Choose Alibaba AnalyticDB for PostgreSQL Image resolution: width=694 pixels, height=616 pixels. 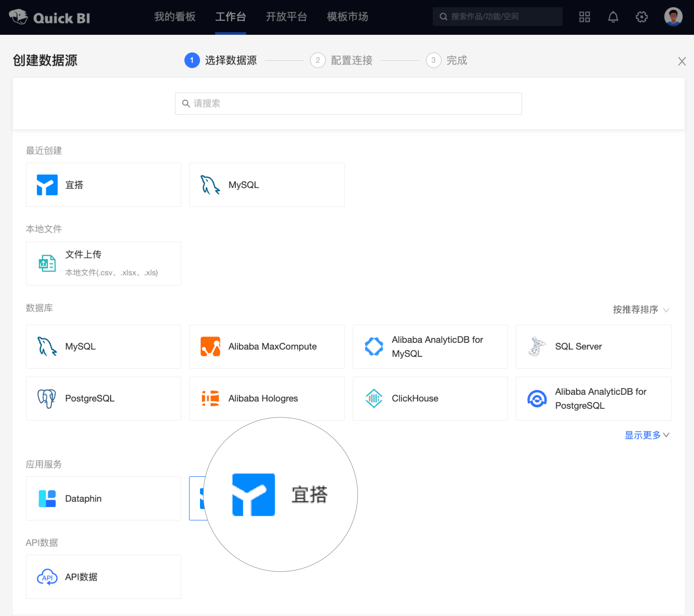pos(593,398)
